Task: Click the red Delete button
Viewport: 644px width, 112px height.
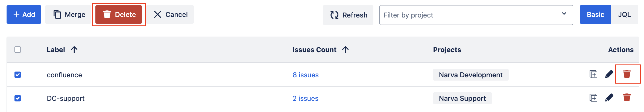Action: 119,15
